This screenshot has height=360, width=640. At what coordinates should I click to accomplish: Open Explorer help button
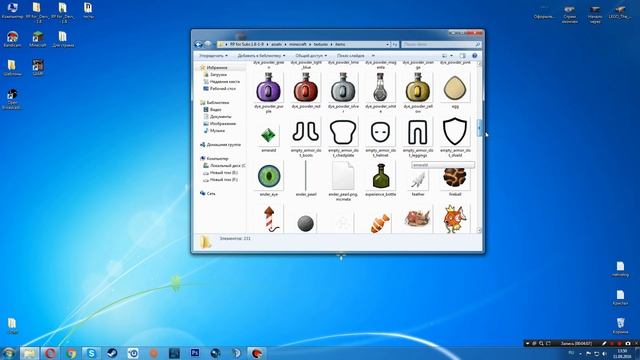pyautogui.click(x=475, y=56)
